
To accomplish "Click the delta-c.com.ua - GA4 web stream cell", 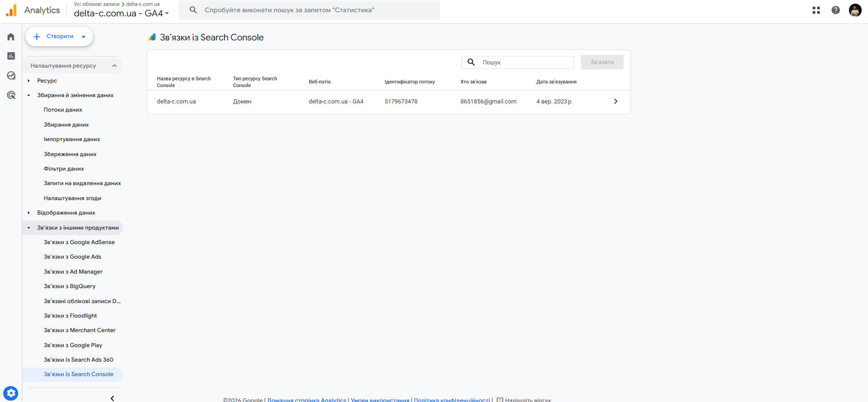I will 336,102.
